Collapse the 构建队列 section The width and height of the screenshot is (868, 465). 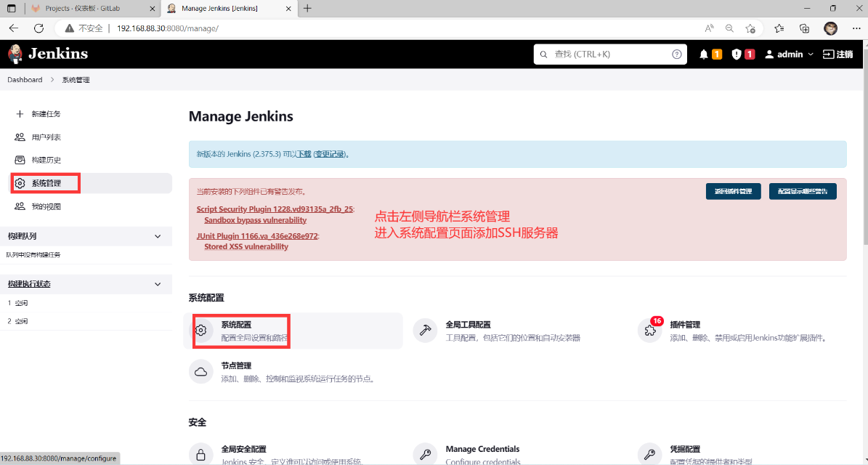[x=158, y=236]
